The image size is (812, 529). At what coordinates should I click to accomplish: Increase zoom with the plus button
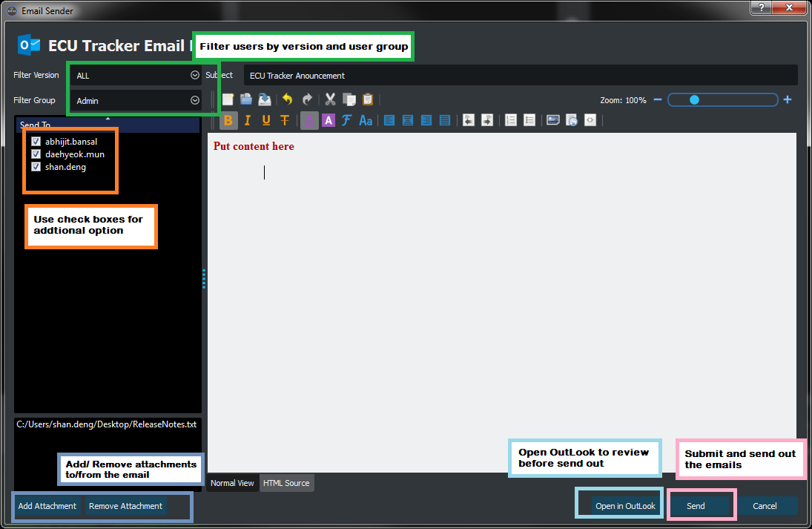787,99
